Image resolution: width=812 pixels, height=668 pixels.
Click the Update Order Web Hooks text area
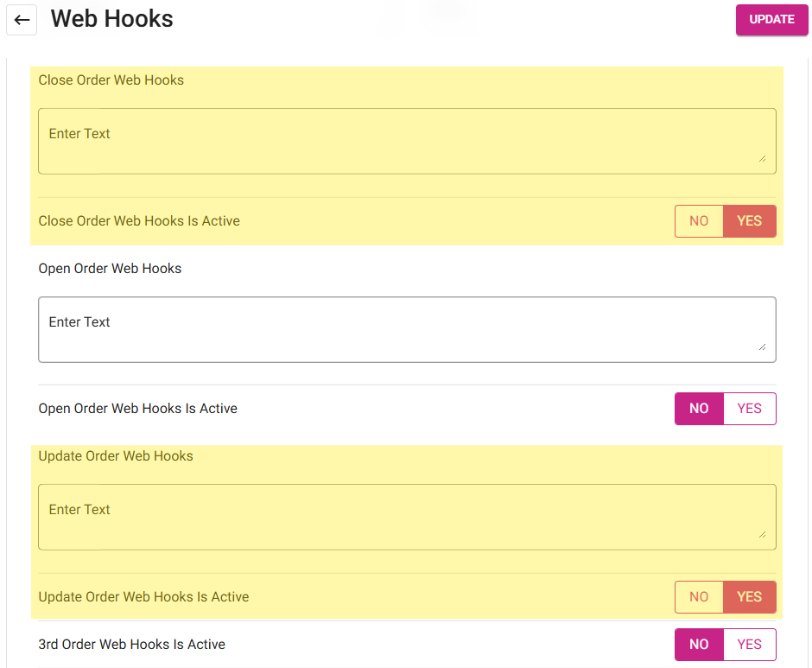coord(407,517)
